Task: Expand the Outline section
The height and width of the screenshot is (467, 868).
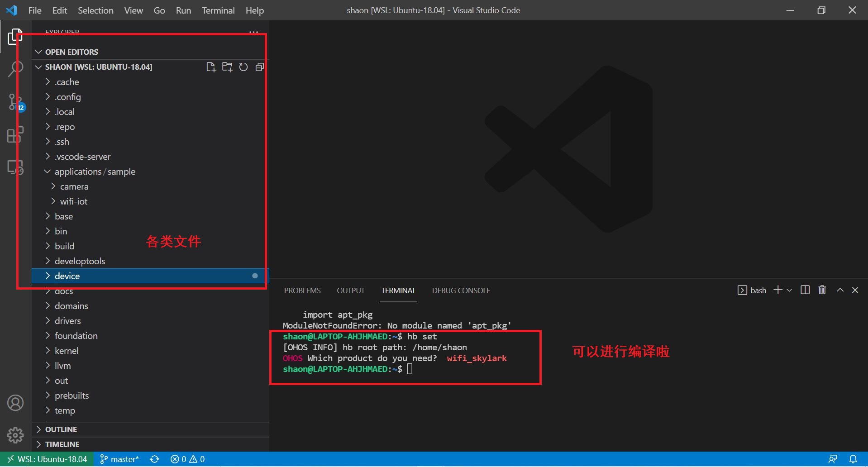Action: (150, 429)
